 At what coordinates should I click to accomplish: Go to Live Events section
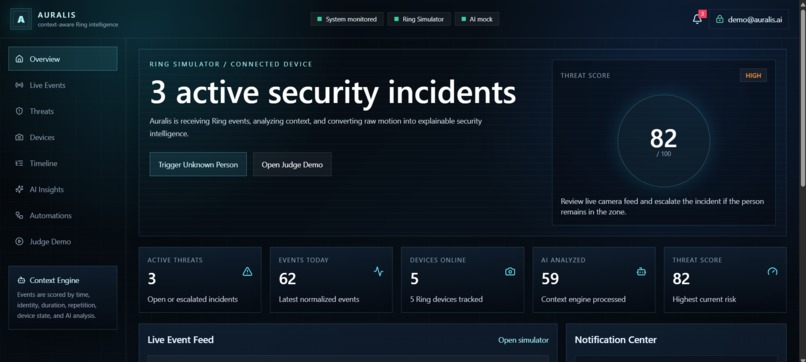[x=63, y=85]
